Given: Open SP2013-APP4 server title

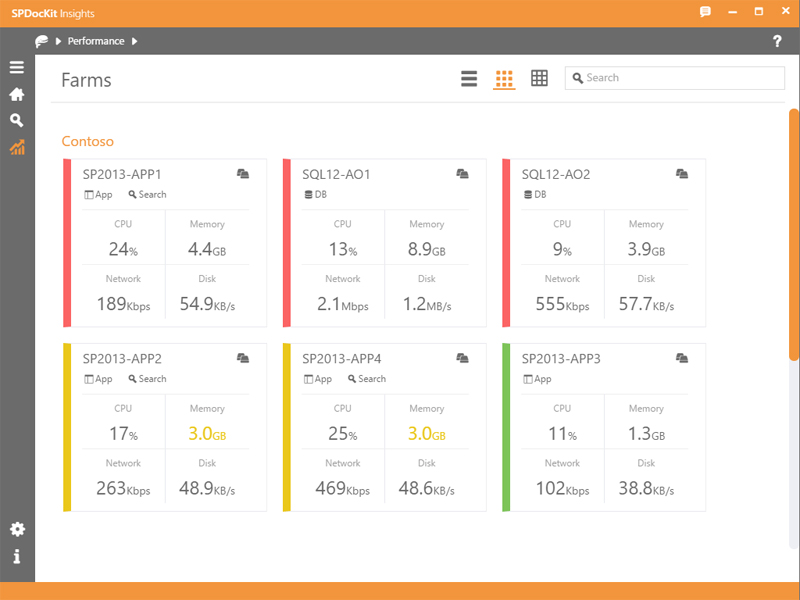Looking at the screenshot, I should point(341,359).
